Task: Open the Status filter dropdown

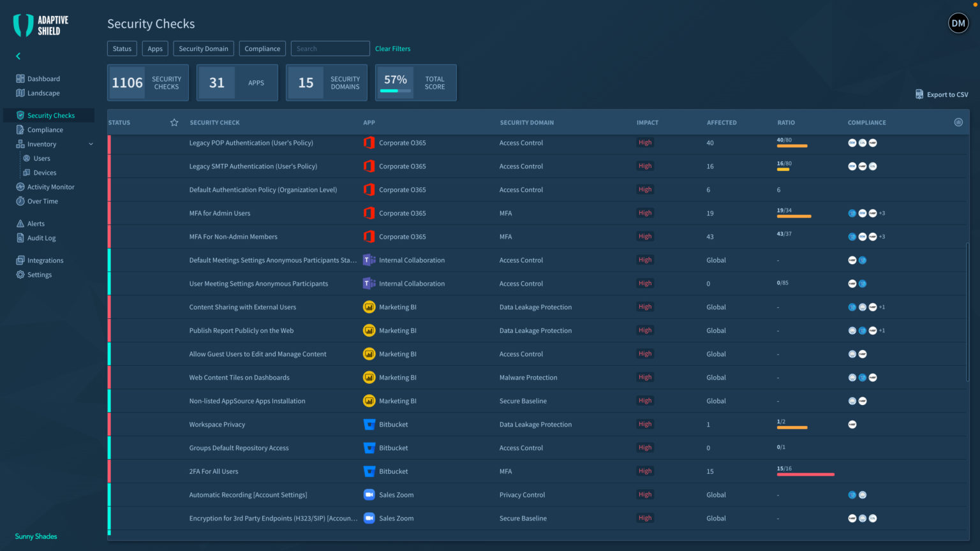Action: (x=122, y=48)
